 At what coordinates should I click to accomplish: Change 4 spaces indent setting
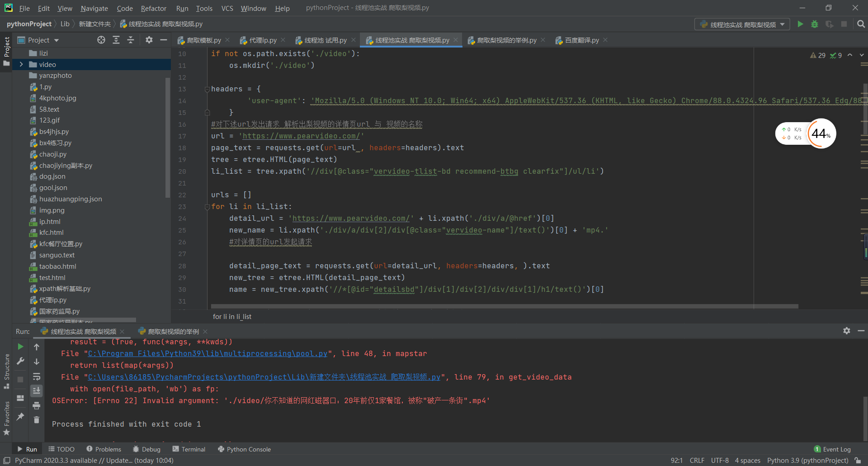747,461
